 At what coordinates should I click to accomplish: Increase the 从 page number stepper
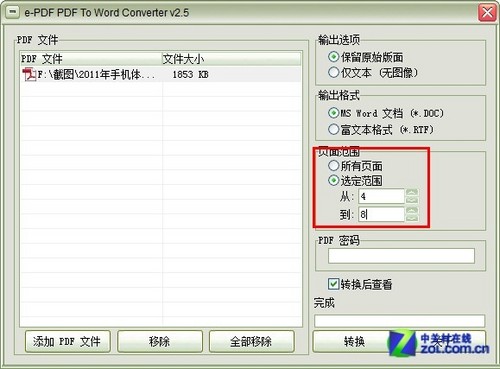[412, 192]
